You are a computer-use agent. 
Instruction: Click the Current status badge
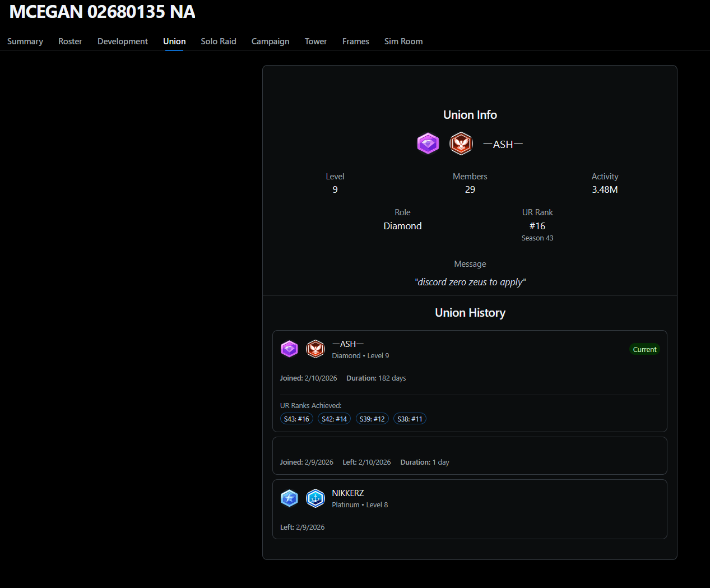[644, 349]
